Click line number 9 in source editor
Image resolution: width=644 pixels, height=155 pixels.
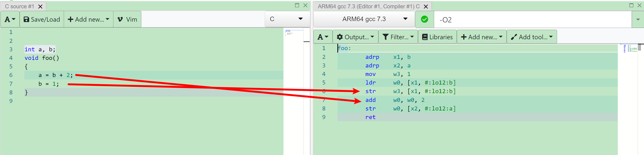(11, 101)
